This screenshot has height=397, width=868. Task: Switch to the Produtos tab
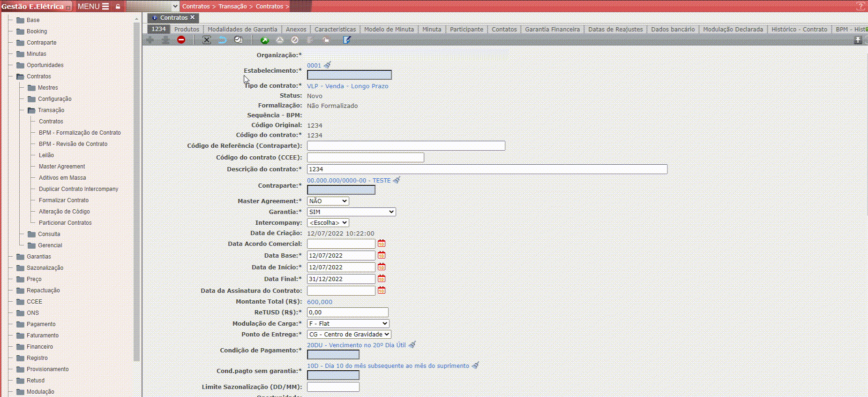(187, 29)
